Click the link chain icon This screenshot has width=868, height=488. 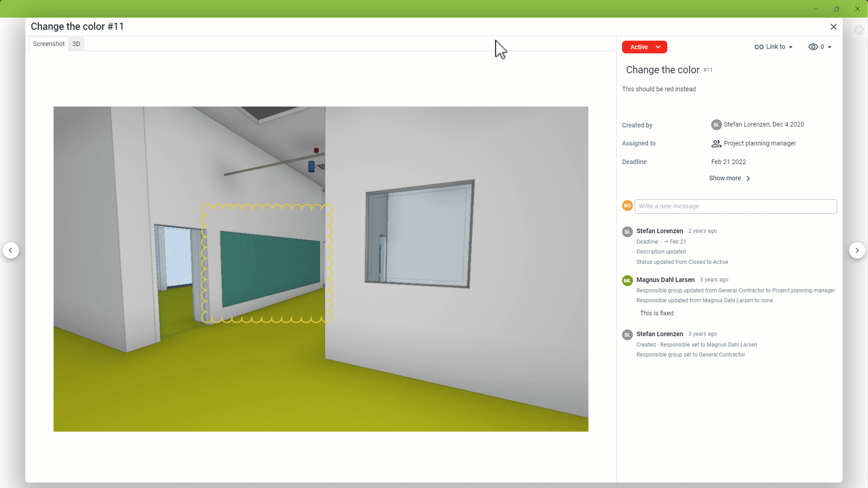pyautogui.click(x=759, y=47)
